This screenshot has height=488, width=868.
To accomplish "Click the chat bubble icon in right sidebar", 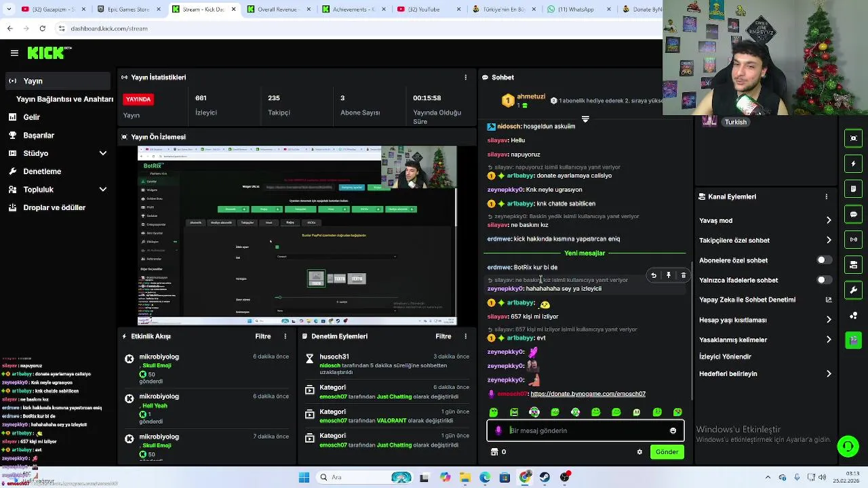I will coord(854,214).
